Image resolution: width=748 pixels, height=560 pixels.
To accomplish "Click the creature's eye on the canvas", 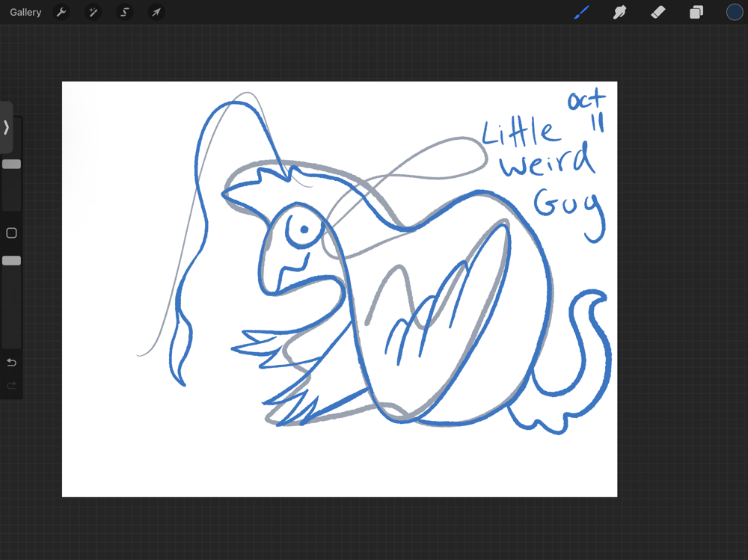I will [x=304, y=230].
